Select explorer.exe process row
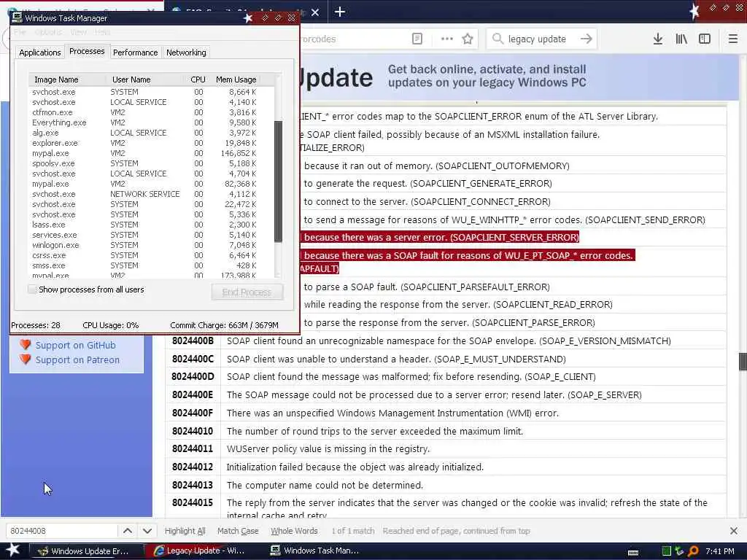Image resolution: width=747 pixels, height=560 pixels. [x=144, y=143]
